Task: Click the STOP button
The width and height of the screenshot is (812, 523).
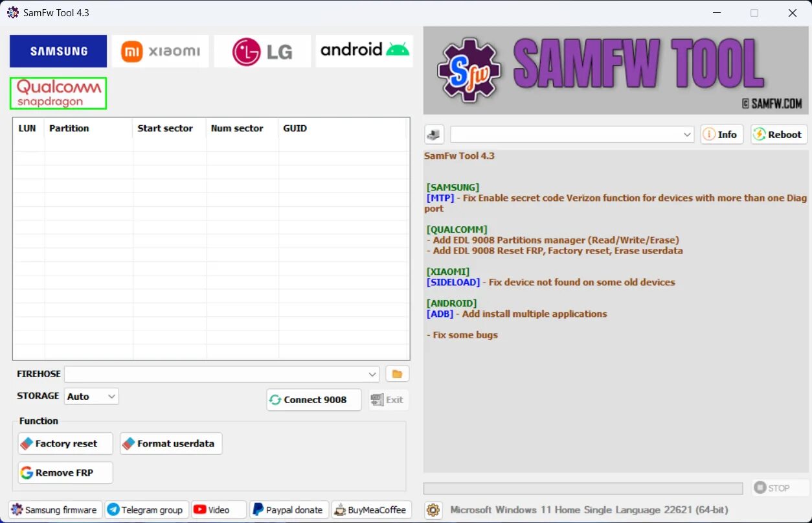Action: tap(780, 488)
